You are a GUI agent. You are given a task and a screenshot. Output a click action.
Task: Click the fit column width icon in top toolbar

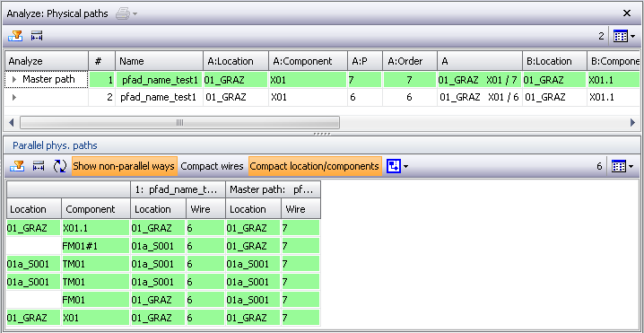pyautogui.click(x=37, y=36)
